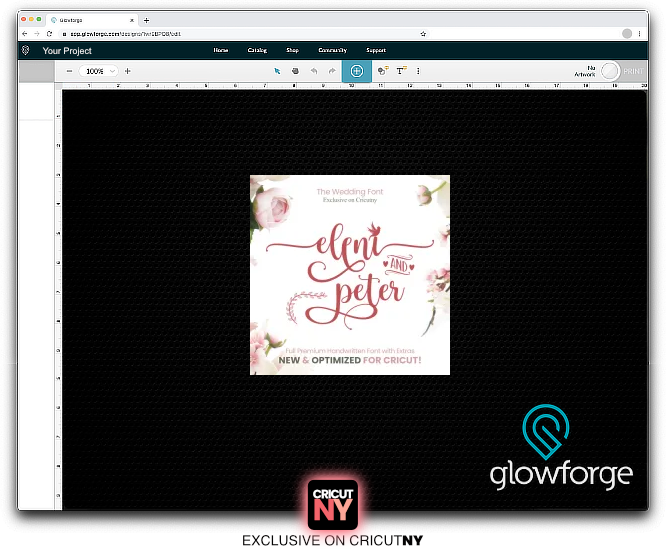Zoom in with the plus button

(x=127, y=71)
